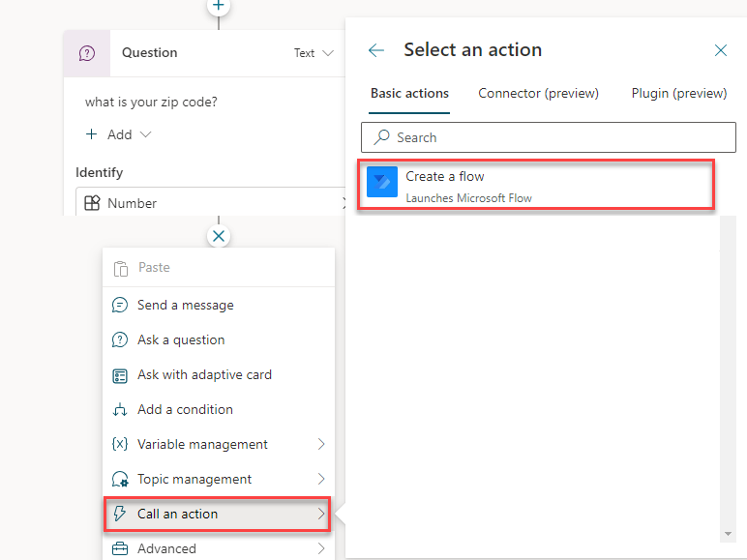Viewport: 747px width, 560px height.
Task: Open Variable management submenu
Action: 219,444
